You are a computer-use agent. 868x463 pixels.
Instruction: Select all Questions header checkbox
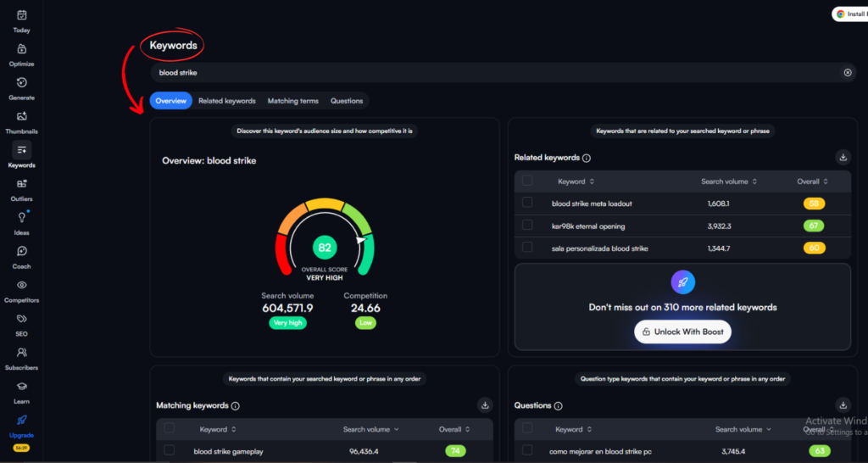point(527,428)
